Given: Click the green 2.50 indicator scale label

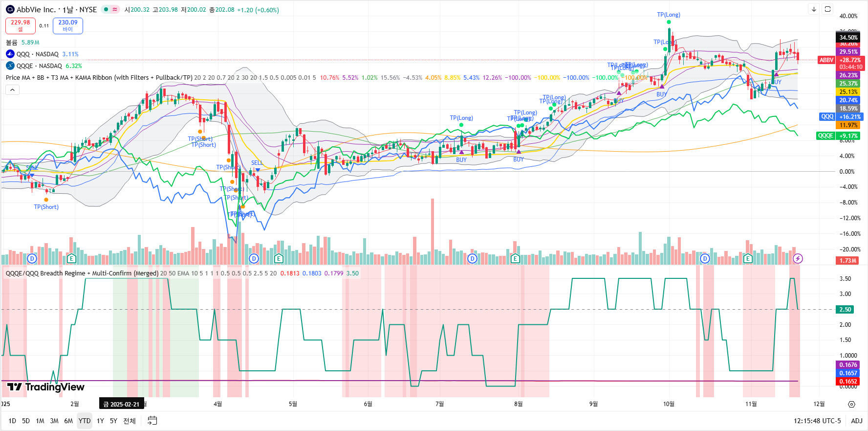Looking at the screenshot, I should point(845,309).
